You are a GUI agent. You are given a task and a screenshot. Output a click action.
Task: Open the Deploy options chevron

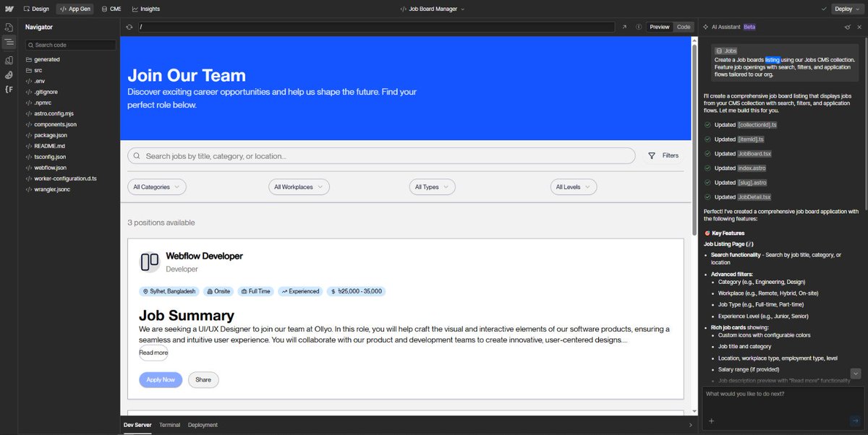[x=856, y=9]
